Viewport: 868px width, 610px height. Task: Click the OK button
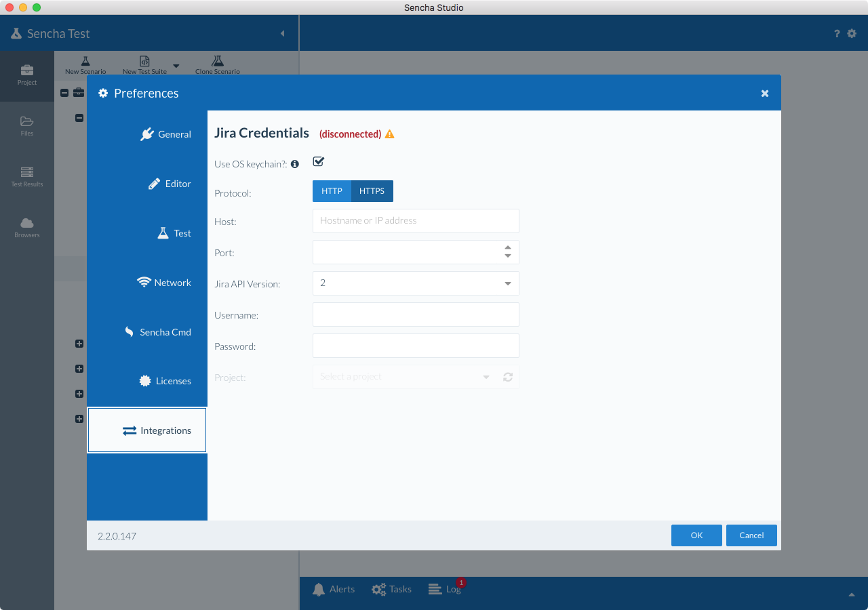click(696, 535)
